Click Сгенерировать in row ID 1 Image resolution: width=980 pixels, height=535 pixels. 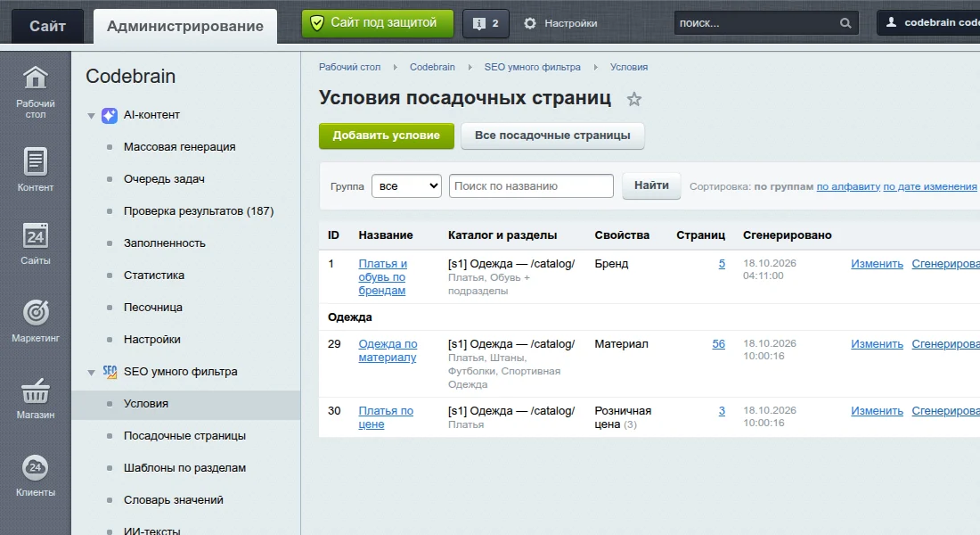[945, 264]
